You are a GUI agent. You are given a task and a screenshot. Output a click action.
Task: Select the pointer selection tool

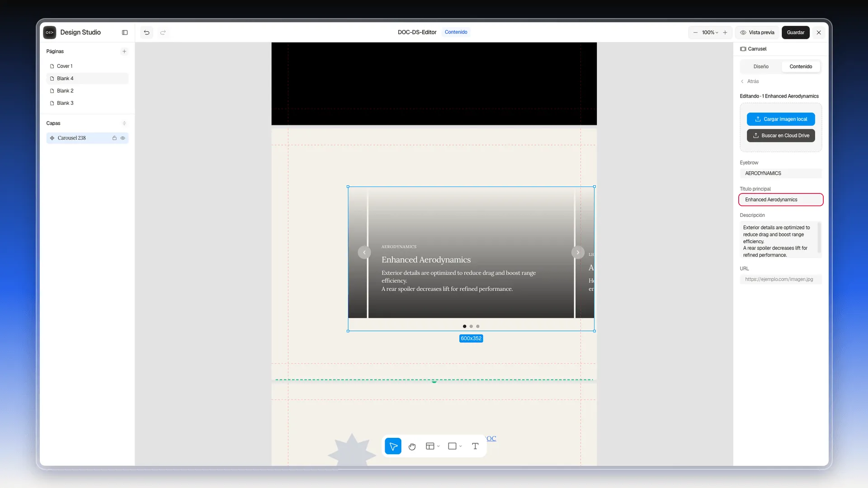(393, 446)
